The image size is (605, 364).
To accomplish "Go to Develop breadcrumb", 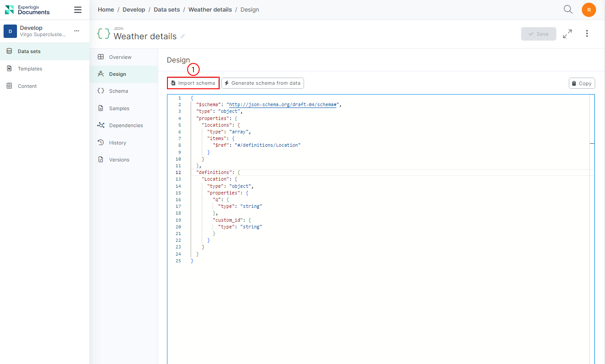I will pyautogui.click(x=134, y=10).
